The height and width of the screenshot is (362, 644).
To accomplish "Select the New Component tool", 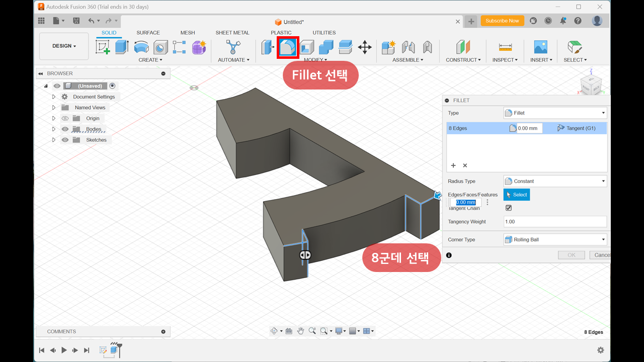I will click(x=388, y=47).
